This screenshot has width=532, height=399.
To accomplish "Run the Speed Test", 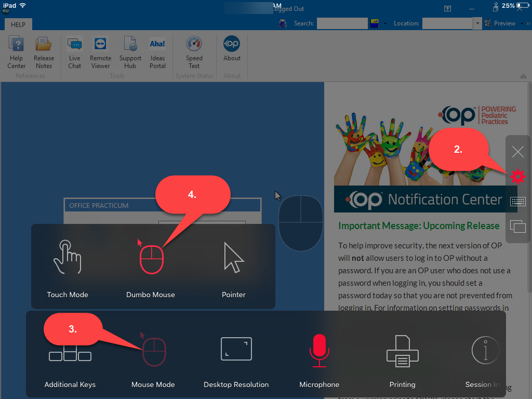I will [194, 52].
